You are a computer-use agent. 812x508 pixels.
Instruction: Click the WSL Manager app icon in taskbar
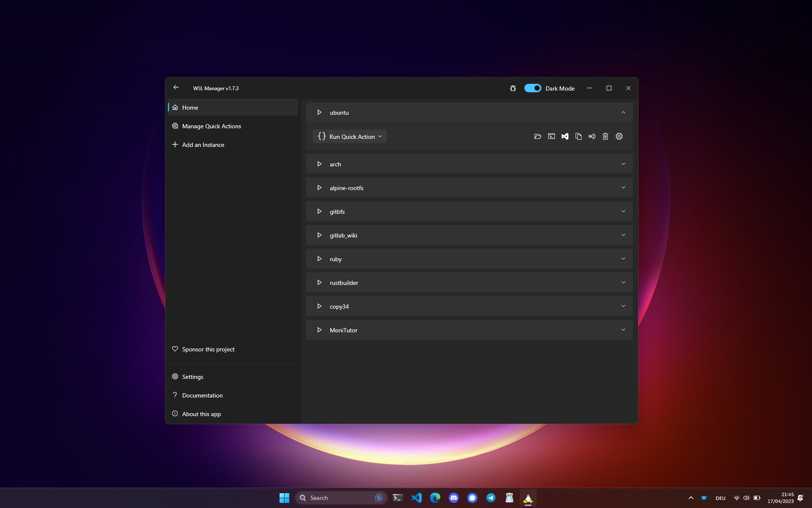click(x=528, y=497)
